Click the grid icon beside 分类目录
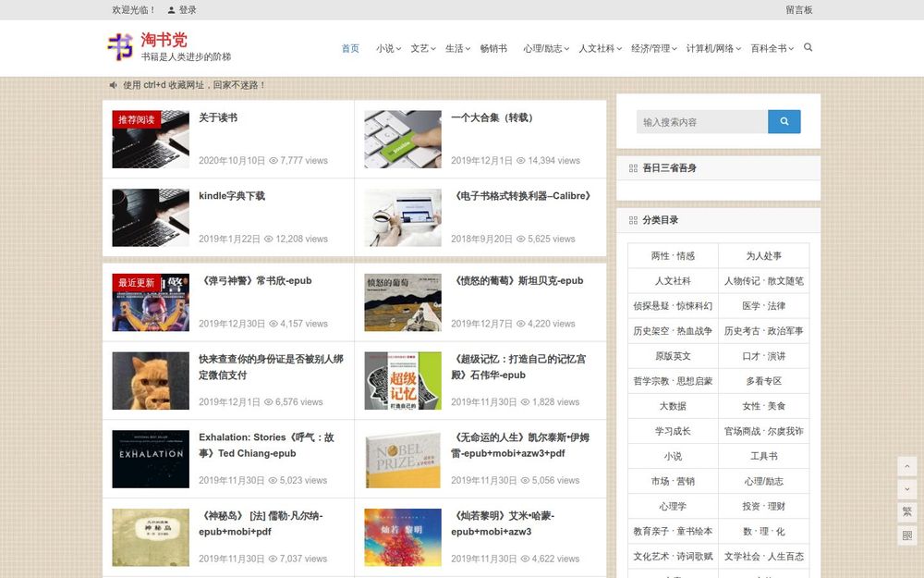Image resolution: width=924 pixels, height=578 pixels. [633, 220]
